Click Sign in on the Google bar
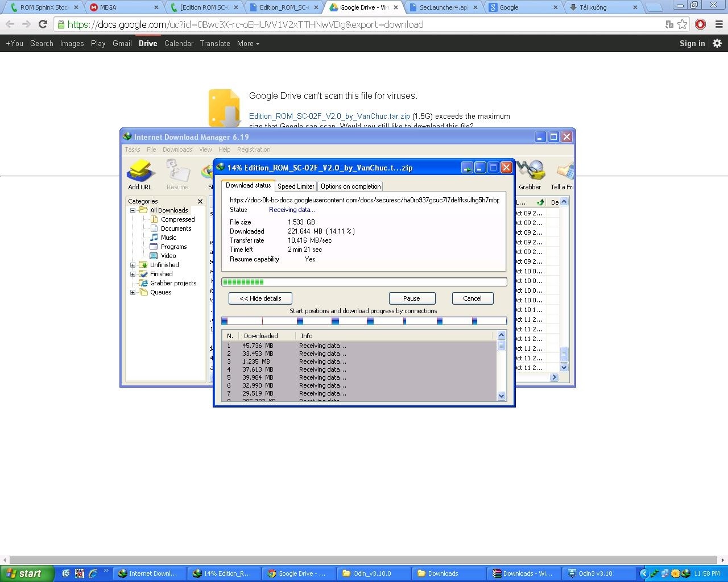Image resolution: width=728 pixels, height=582 pixels. (692, 43)
